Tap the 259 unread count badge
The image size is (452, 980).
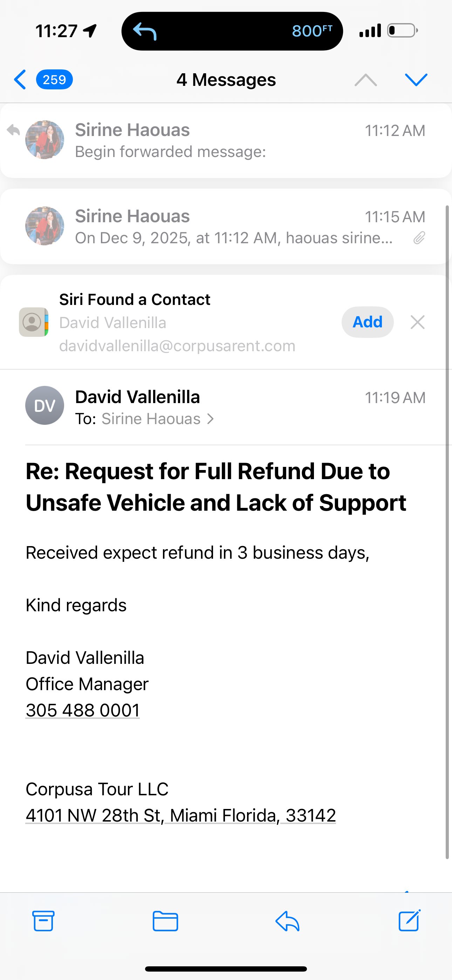[54, 80]
